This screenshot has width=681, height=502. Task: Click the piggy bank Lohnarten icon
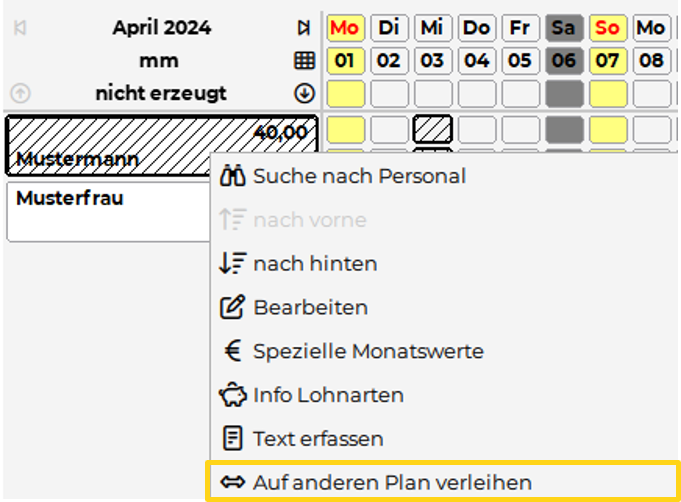232,395
